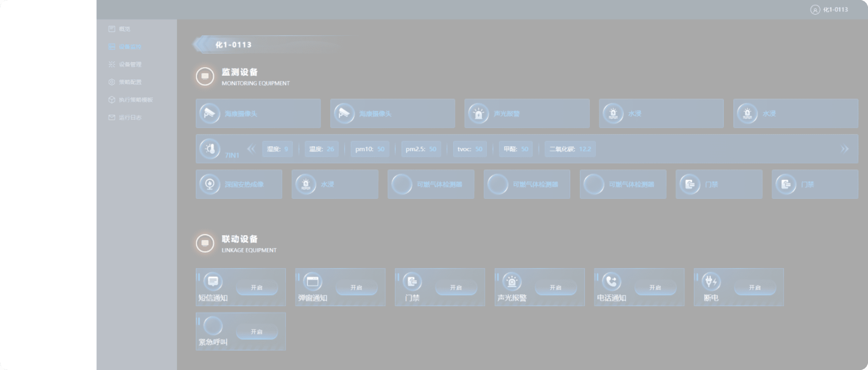Toggle 开启 switch for 短信通知
The height and width of the screenshot is (370, 868).
point(257,287)
